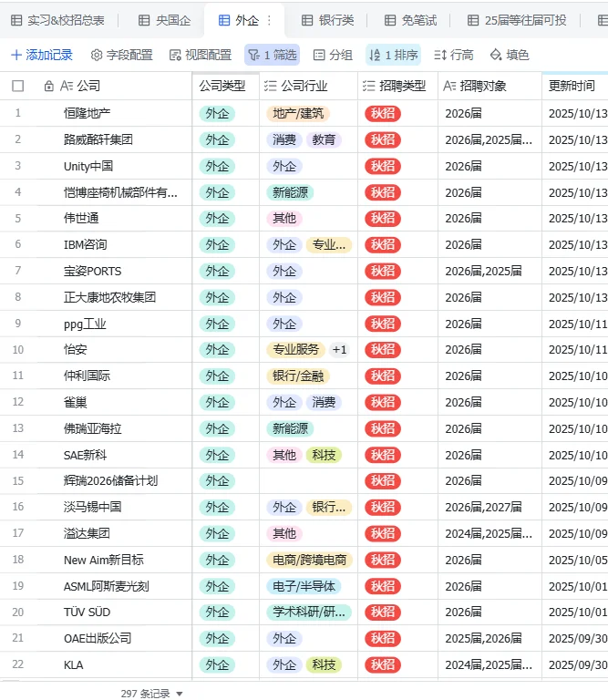Open the 银行类 tab
Screen dimensions: 608x700
tap(327, 21)
